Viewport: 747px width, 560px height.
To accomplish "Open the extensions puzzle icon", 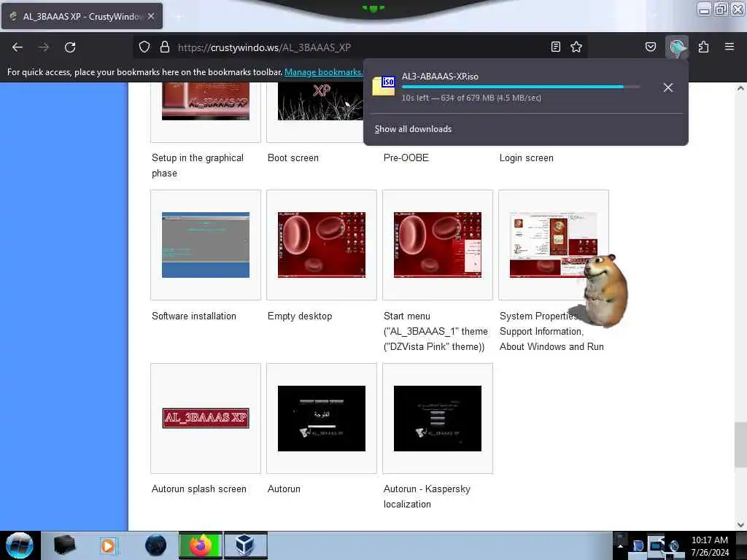I will click(x=703, y=47).
